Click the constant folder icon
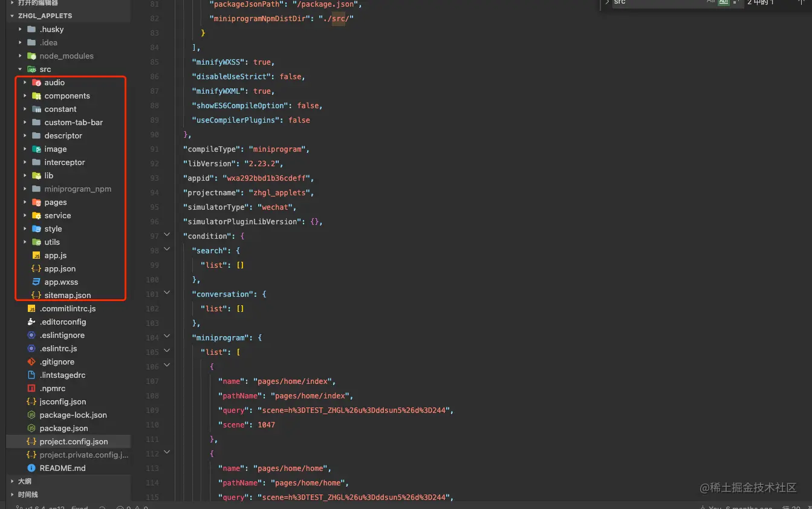This screenshot has width=812, height=509. 36,109
